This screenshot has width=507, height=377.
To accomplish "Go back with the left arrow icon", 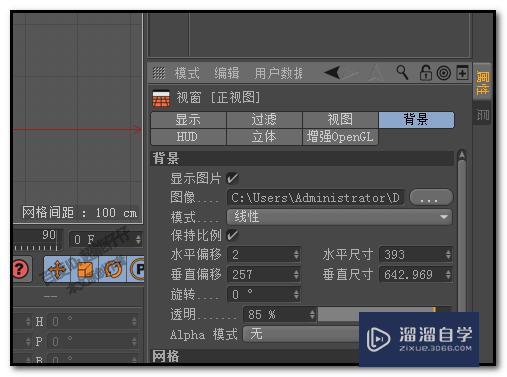I will [332, 72].
